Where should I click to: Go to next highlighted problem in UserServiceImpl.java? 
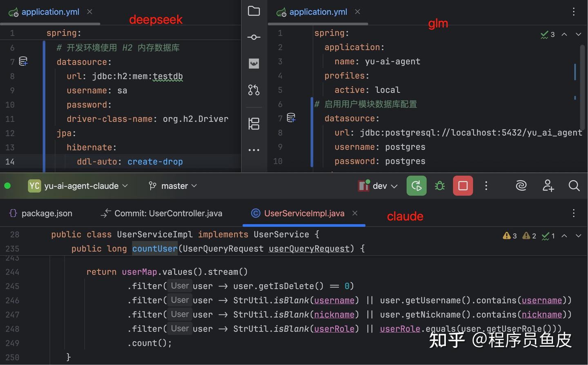point(578,236)
